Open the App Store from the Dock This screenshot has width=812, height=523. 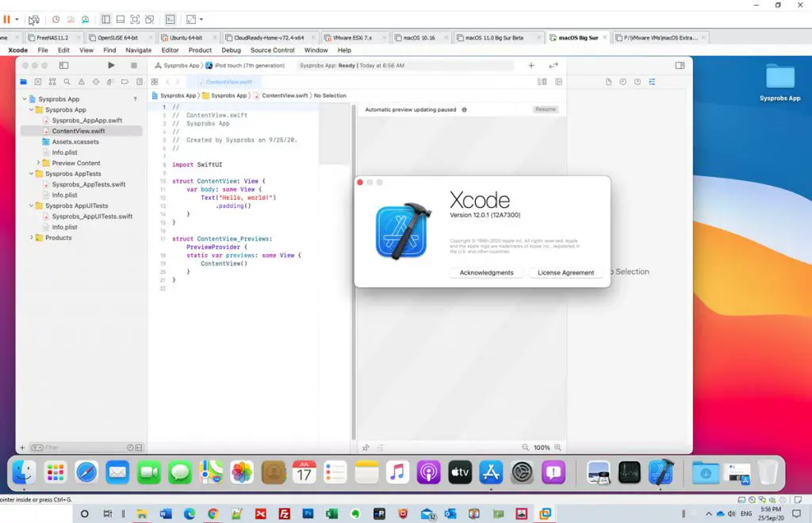click(x=491, y=472)
